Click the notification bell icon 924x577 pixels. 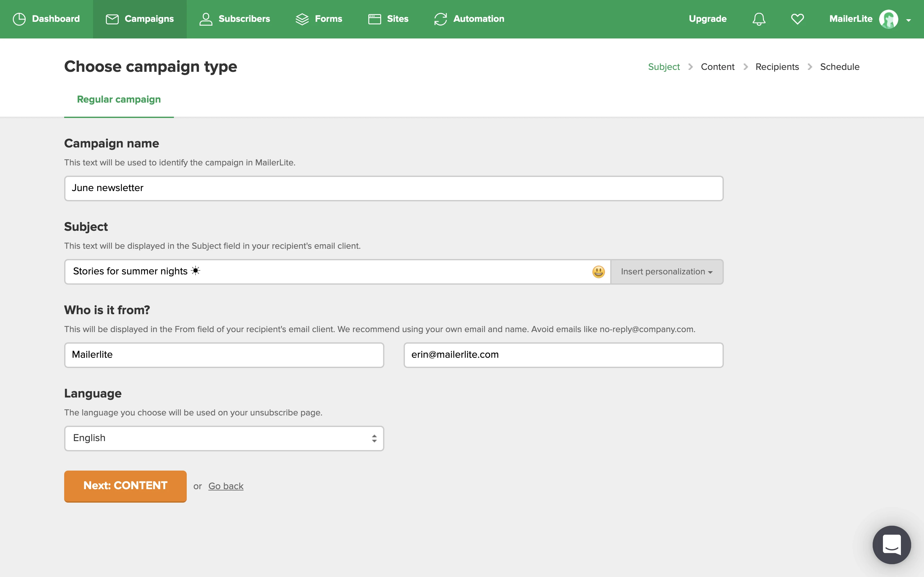click(759, 19)
